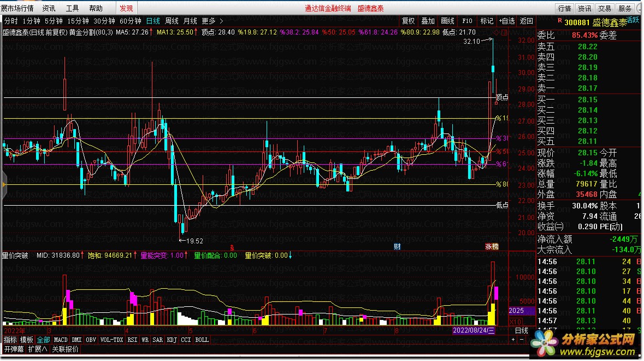This screenshot has width=644, height=361.
Task: Click the top-right 资讯 button
Action: 584,8
